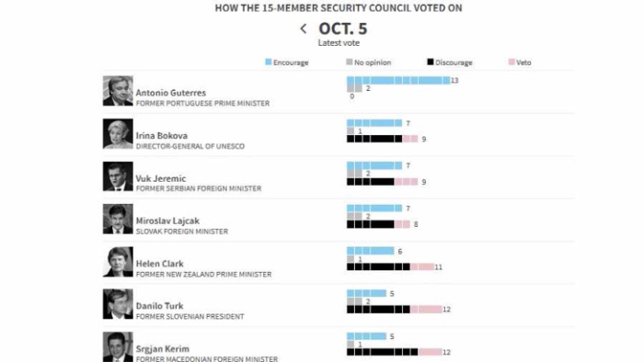Image resolution: width=644 pixels, height=362 pixels.
Task: Click the black Discourage legend swatch
Action: pos(430,62)
